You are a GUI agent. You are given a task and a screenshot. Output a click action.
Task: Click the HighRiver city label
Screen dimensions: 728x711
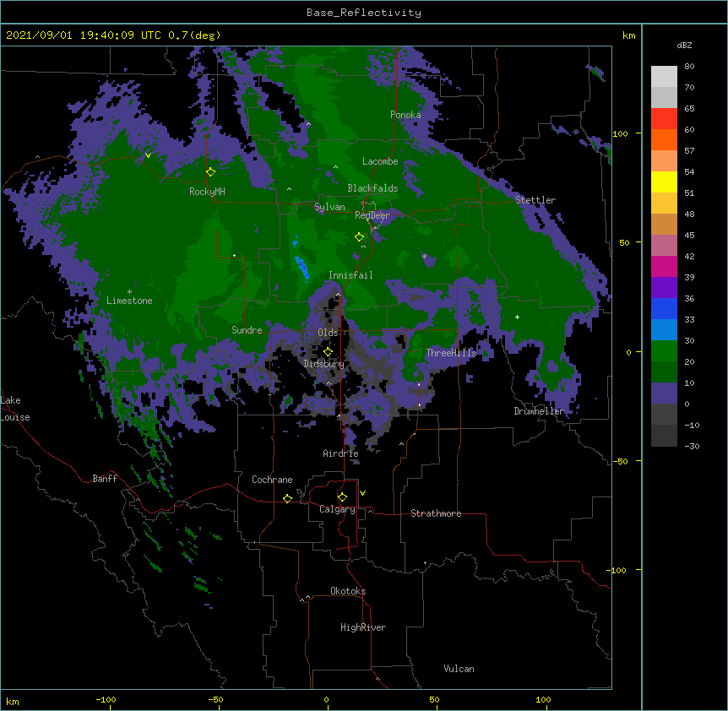pyautogui.click(x=363, y=627)
